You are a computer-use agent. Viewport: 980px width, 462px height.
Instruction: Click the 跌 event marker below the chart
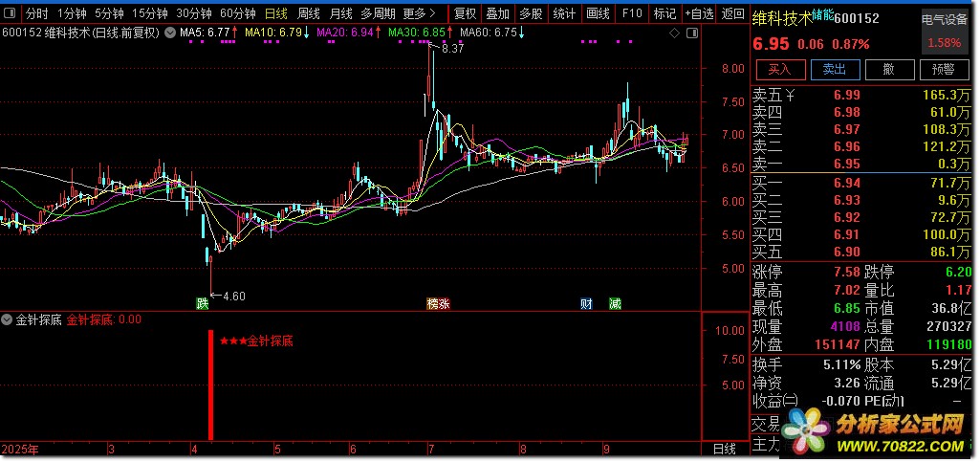coord(203,304)
